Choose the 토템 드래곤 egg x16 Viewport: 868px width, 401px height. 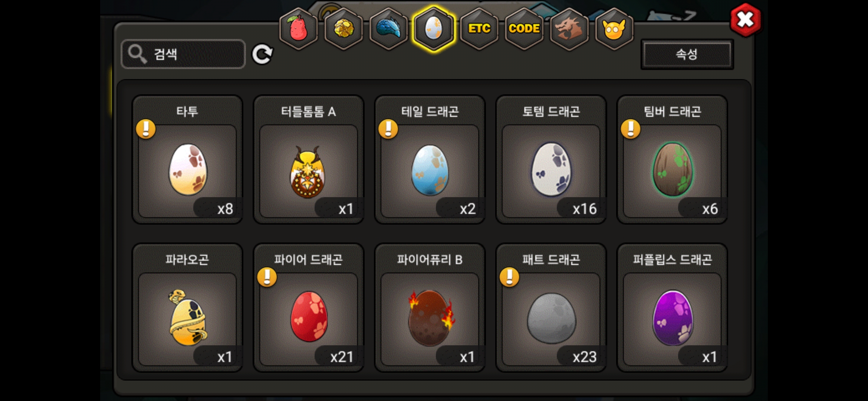pyautogui.click(x=551, y=160)
